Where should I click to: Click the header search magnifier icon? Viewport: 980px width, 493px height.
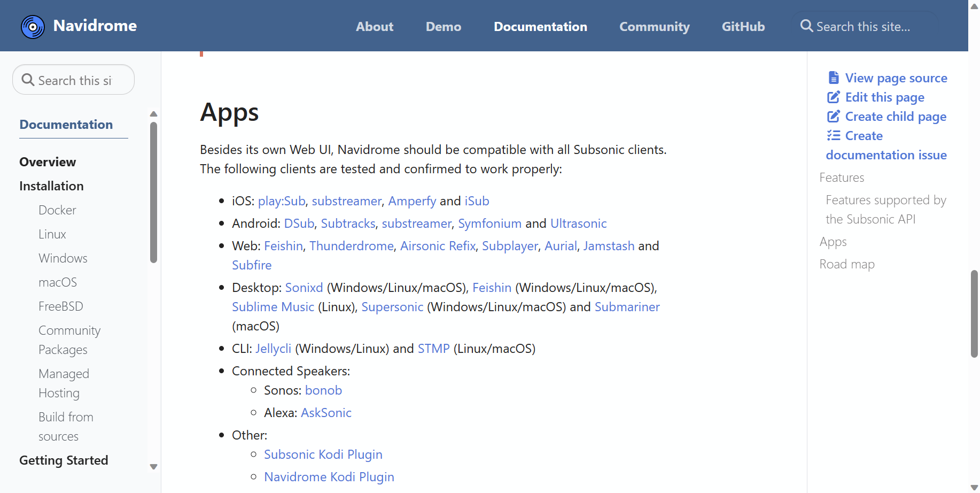point(806,26)
